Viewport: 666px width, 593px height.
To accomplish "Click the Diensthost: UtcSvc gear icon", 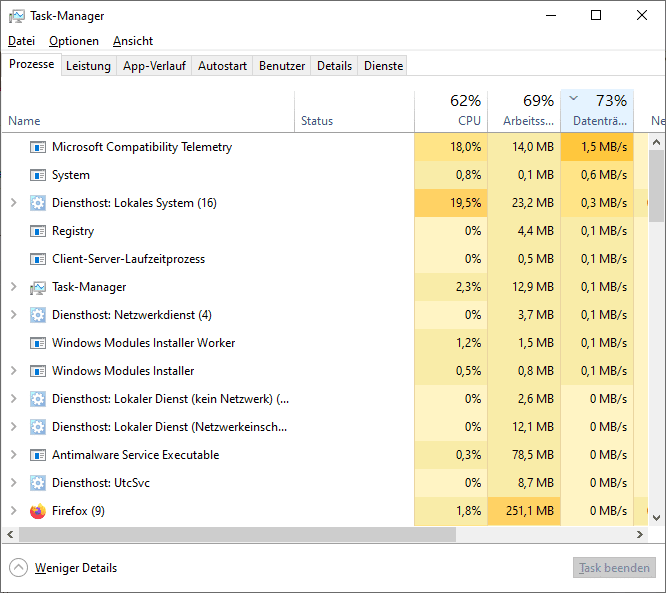I will coord(38,483).
